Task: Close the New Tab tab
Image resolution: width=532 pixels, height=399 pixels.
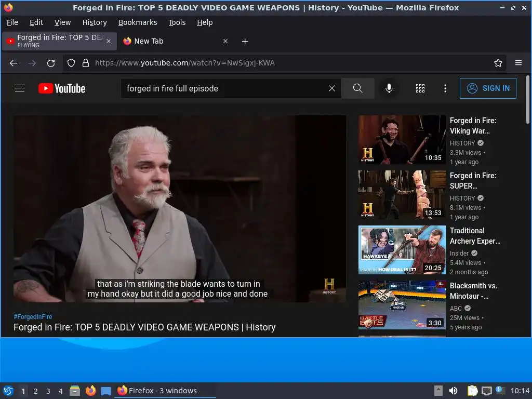Action: point(225,41)
